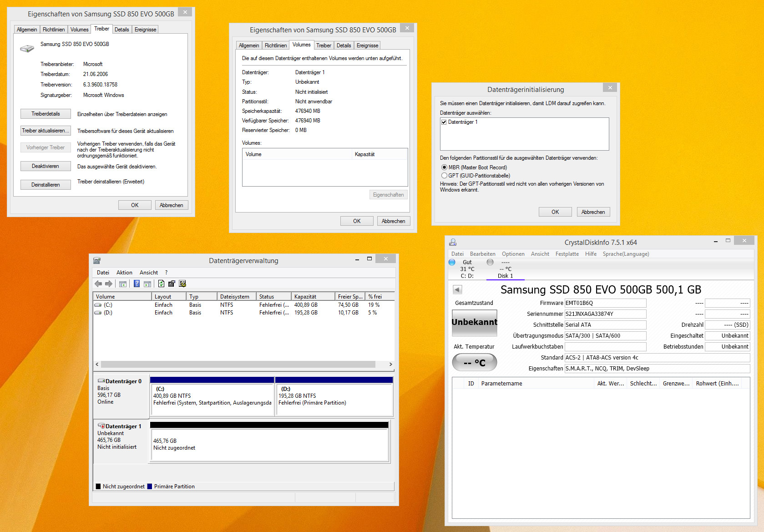
Task: Click the Unbekannt health status button
Action: click(474, 322)
